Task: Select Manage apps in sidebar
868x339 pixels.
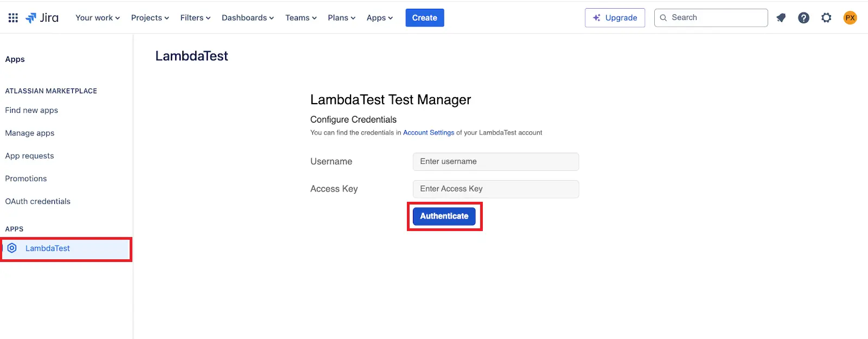Action: 30,133
